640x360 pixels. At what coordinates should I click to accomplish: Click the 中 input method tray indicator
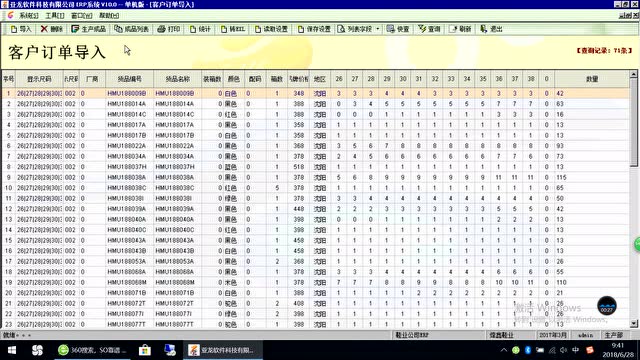pos(576,350)
